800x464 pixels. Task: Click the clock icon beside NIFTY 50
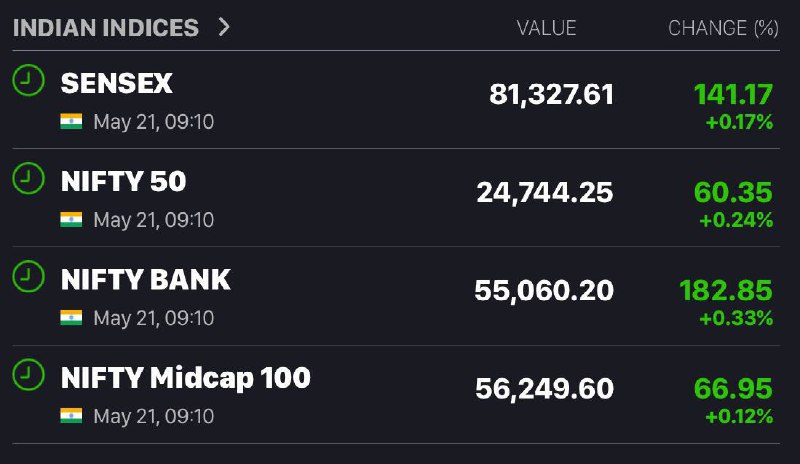point(29,178)
